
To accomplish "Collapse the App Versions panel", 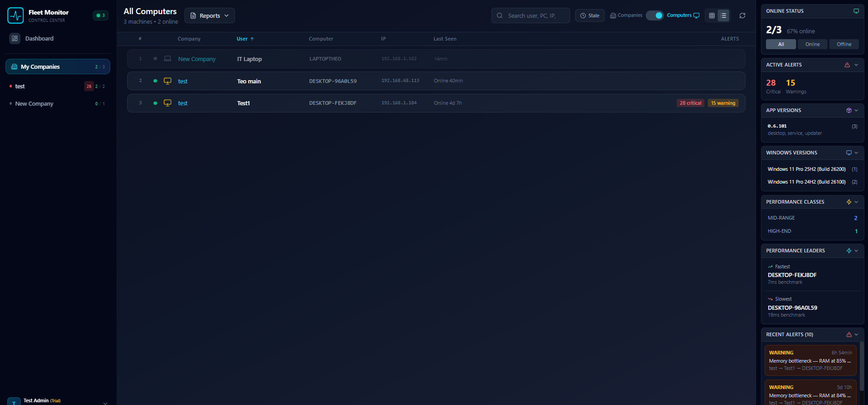I will [856, 110].
